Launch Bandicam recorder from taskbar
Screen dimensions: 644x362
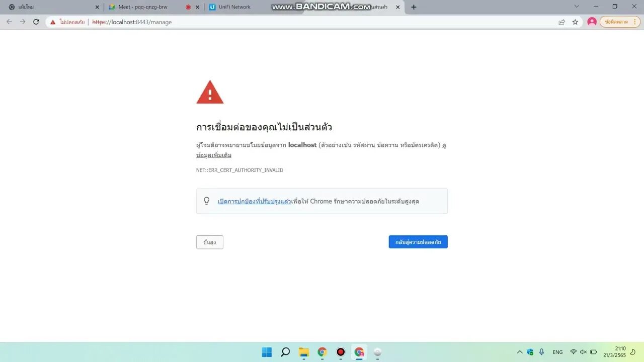(x=341, y=352)
